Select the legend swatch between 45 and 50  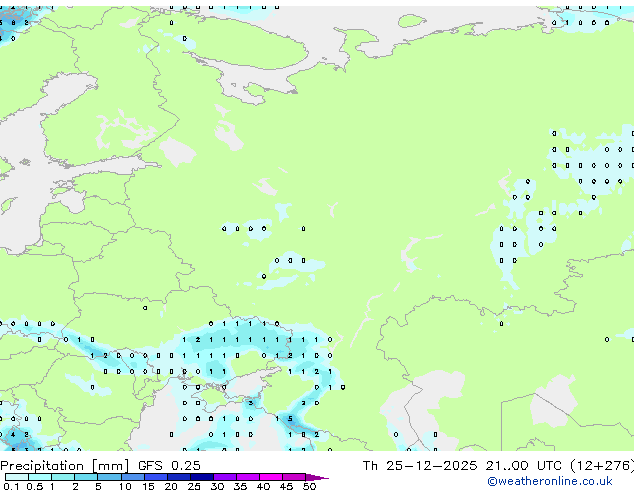[x=294, y=477]
